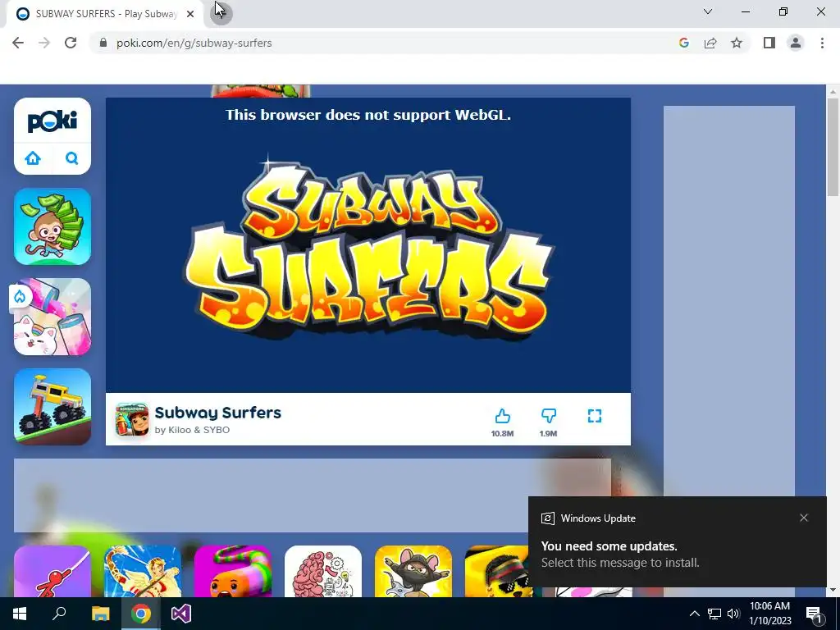The width and height of the screenshot is (840, 630).
Task: Go back in Chrome
Action: (18, 43)
